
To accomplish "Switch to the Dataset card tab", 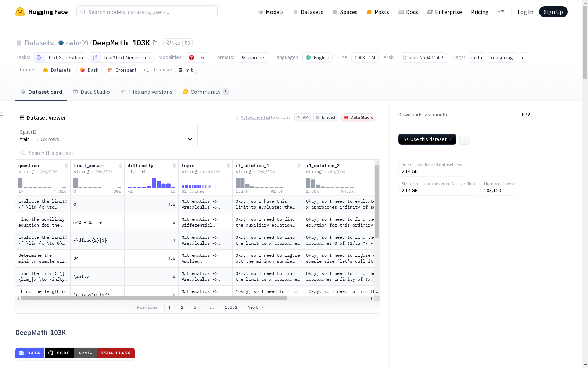I will [41, 92].
